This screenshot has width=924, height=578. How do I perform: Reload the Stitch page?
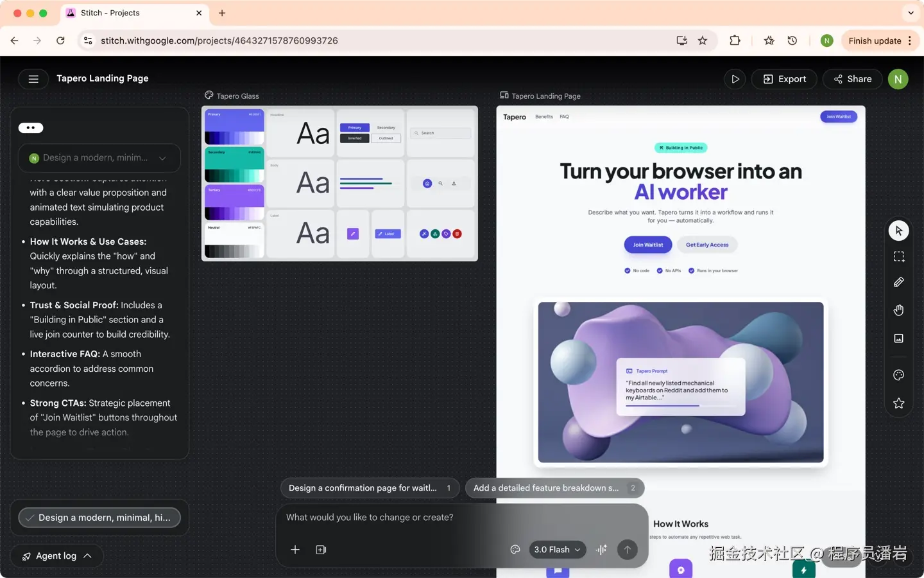[60, 40]
